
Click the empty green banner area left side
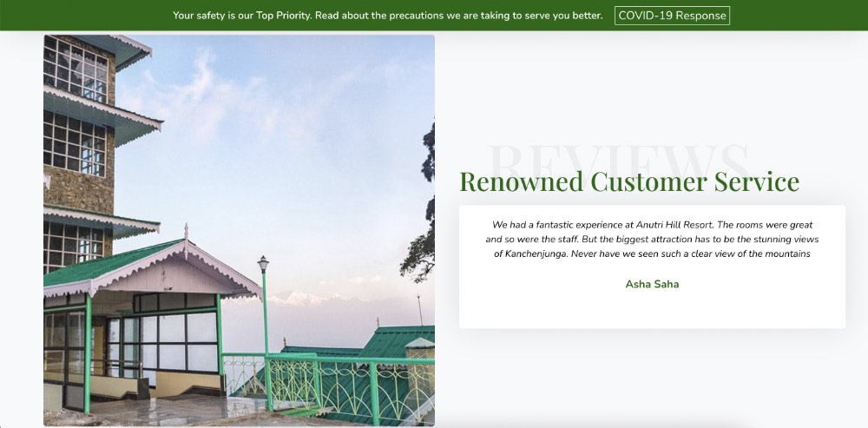click(78, 16)
